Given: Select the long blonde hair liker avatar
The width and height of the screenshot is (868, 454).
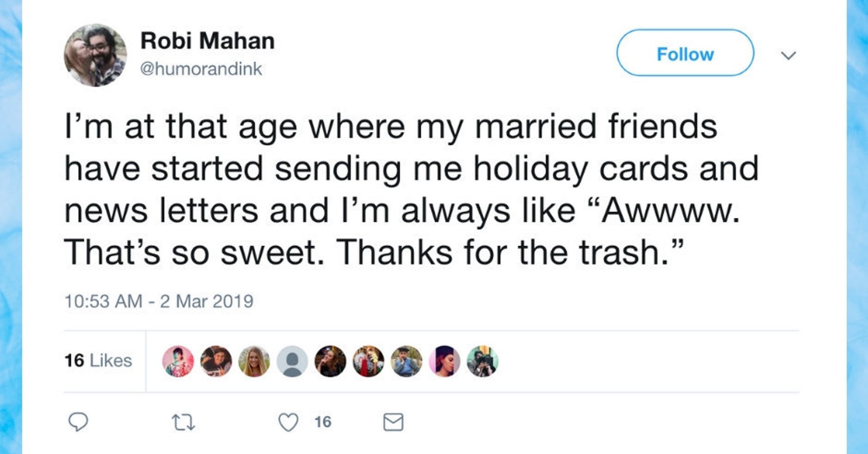Looking at the screenshot, I should click(x=254, y=361).
